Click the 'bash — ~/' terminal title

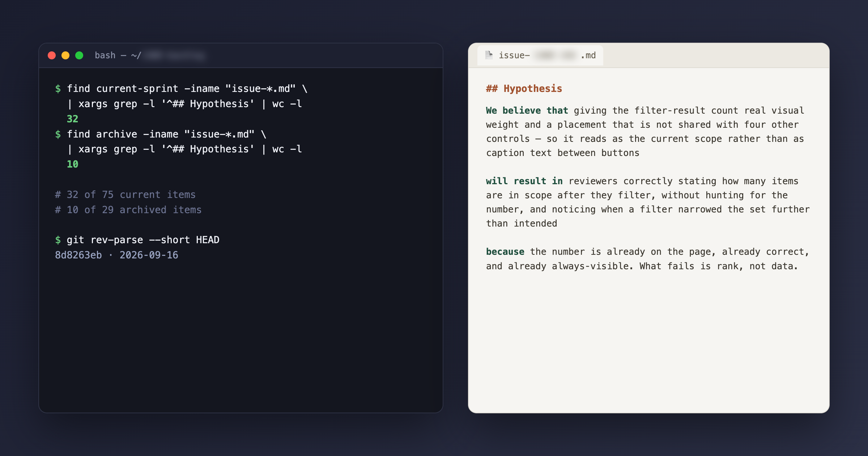point(118,55)
